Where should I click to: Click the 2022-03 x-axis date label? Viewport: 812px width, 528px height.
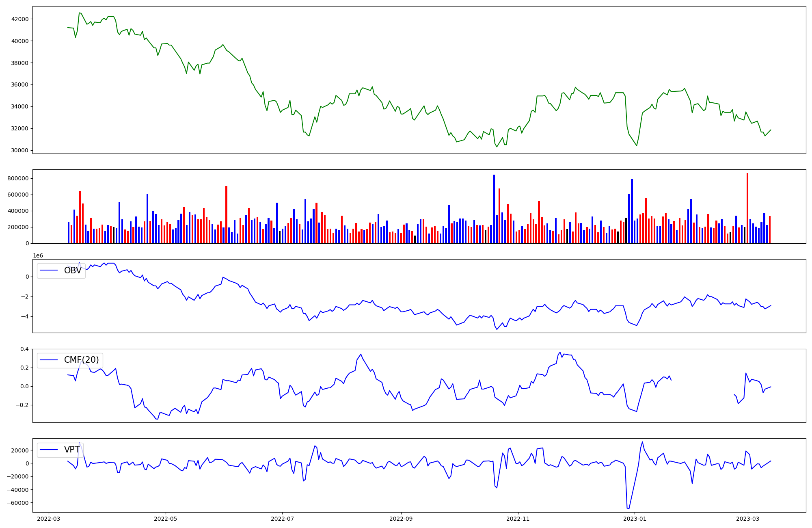click(x=49, y=518)
